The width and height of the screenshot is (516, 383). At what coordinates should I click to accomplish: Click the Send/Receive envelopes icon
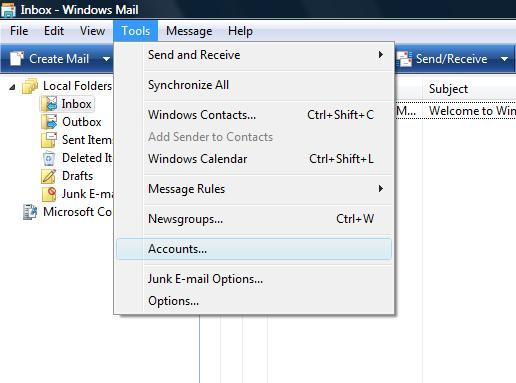tap(404, 59)
